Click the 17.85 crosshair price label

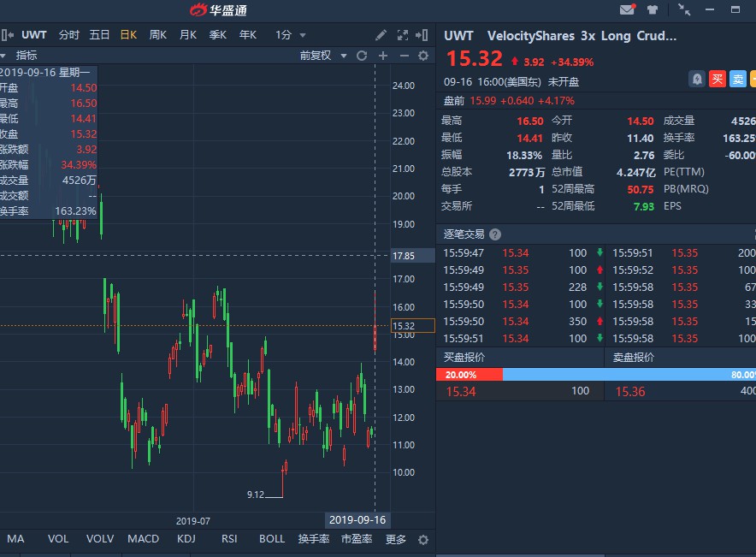tap(412, 256)
